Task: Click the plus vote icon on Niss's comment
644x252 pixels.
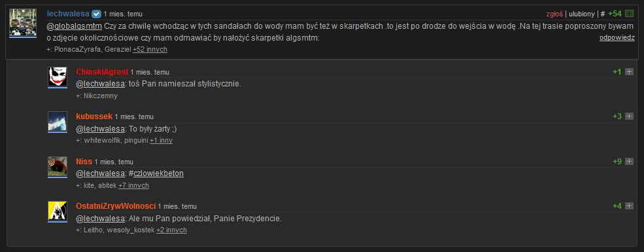Action: [x=629, y=162]
